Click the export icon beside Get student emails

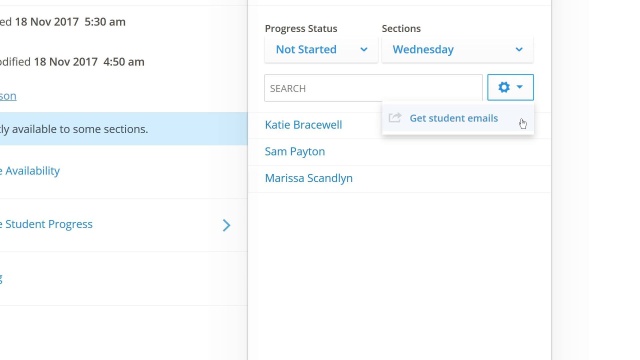click(x=395, y=118)
